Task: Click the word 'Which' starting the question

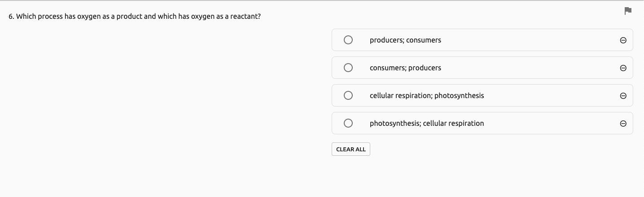Action: [x=26, y=17]
